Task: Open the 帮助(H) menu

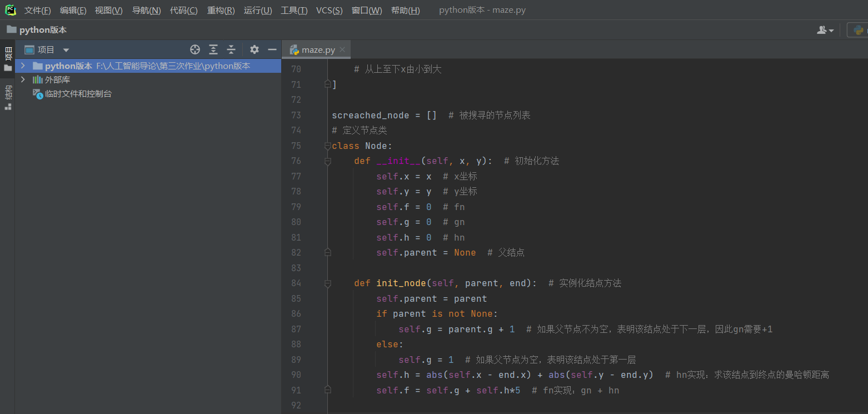Action: (x=405, y=11)
